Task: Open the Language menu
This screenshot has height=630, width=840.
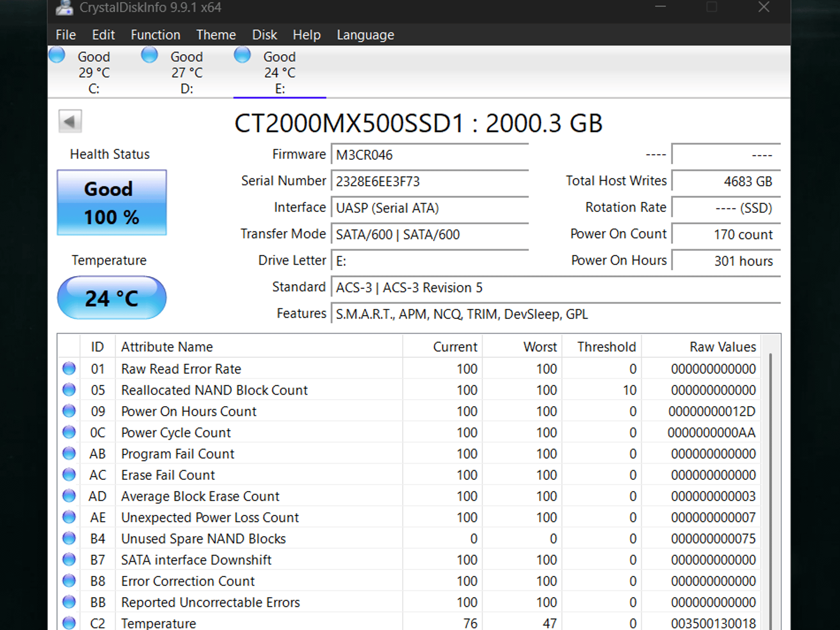Action: point(365,35)
